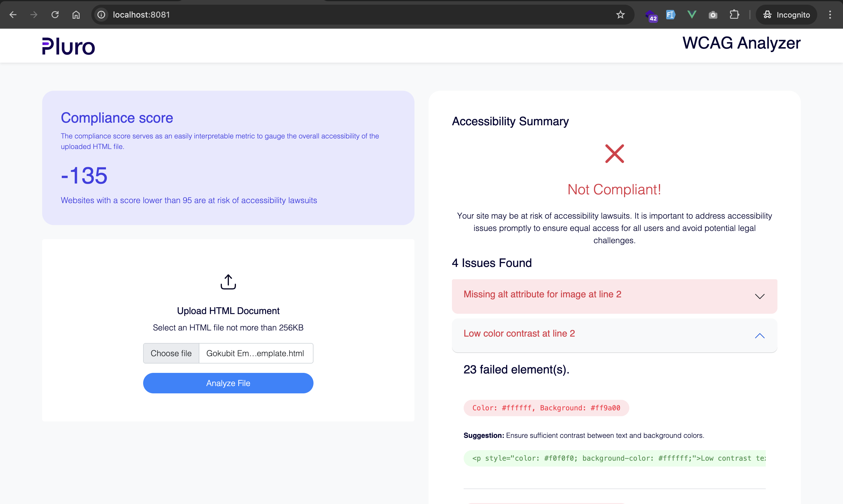Click the Pluro logo
The width and height of the screenshot is (843, 504).
(68, 46)
